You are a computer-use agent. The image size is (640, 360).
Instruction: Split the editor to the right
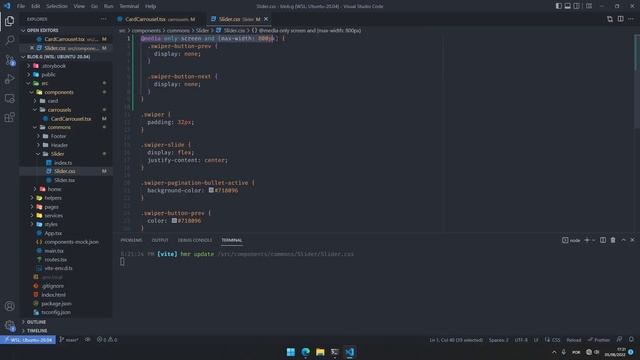[620, 19]
